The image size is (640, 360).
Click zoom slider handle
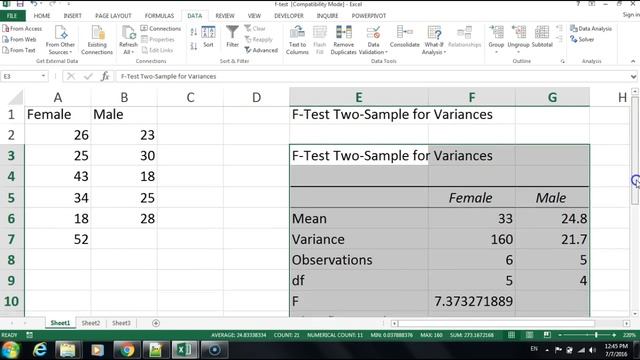[596, 335]
